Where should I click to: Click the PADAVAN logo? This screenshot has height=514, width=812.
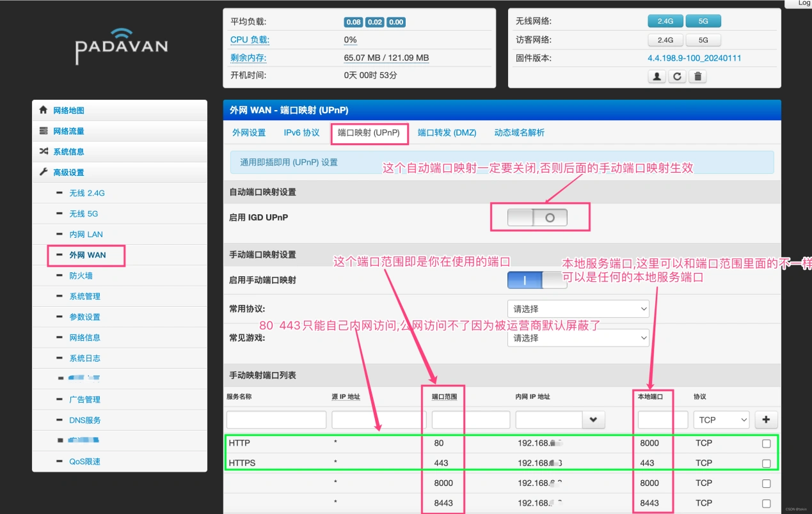pos(120,45)
